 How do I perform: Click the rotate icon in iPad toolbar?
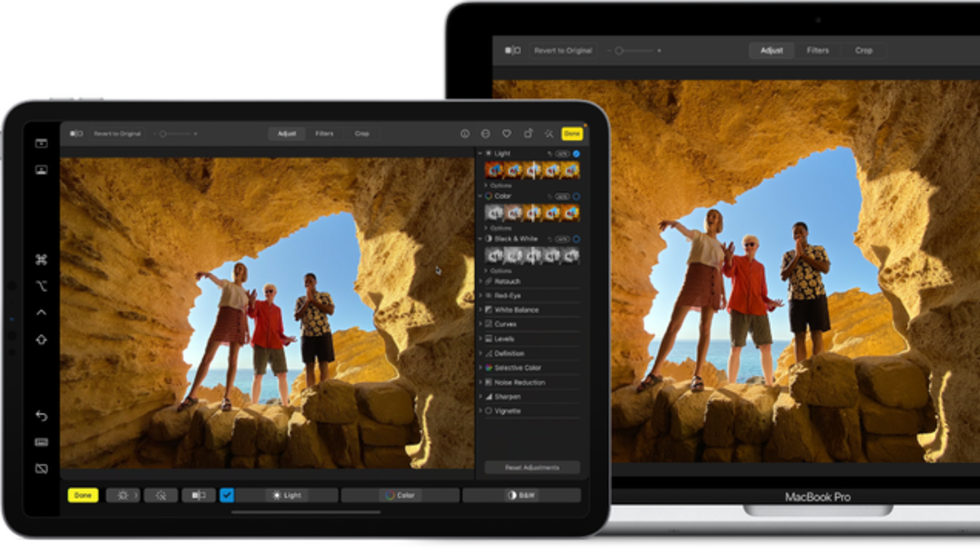point(528,134)
